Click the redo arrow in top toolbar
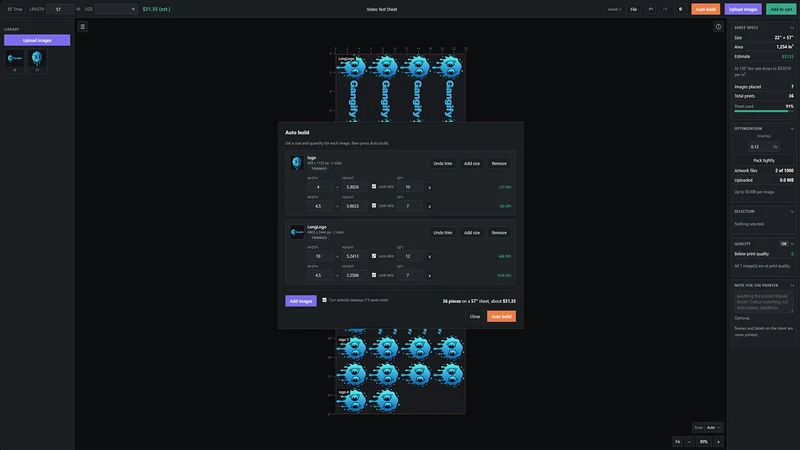The width and height of the screenshot is (800, 450). click(x=665, y=9)
